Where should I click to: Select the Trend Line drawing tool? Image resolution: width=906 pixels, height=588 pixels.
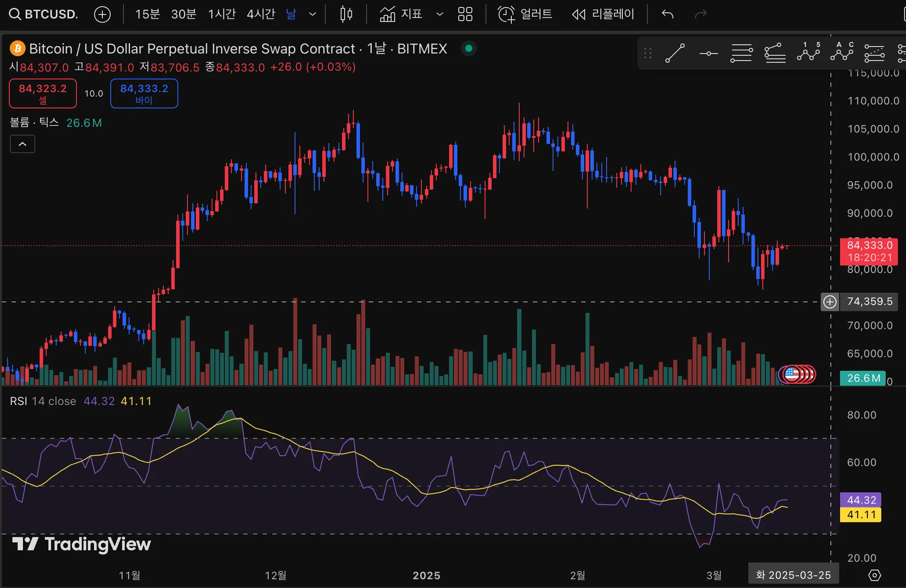[x=675, y=53]
